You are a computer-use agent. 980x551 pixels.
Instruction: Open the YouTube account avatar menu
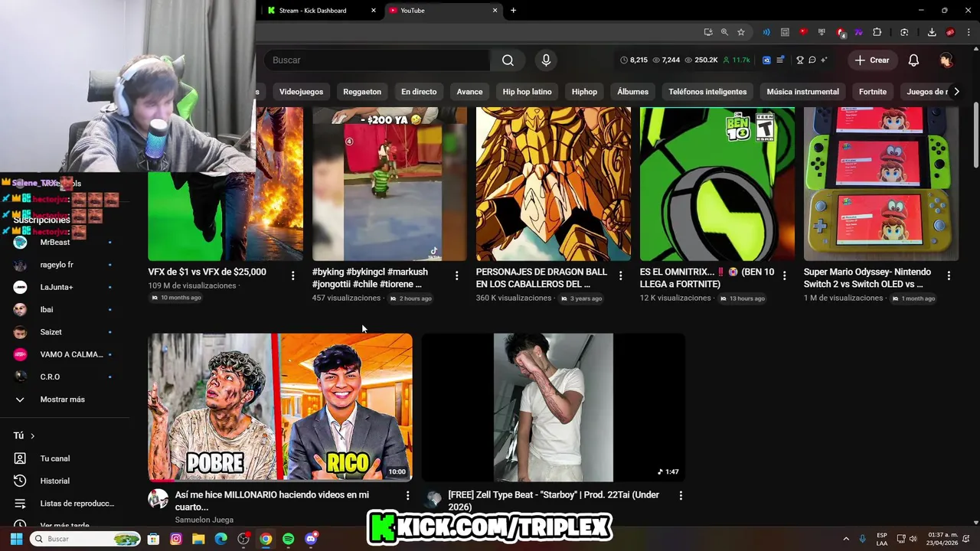946,60
